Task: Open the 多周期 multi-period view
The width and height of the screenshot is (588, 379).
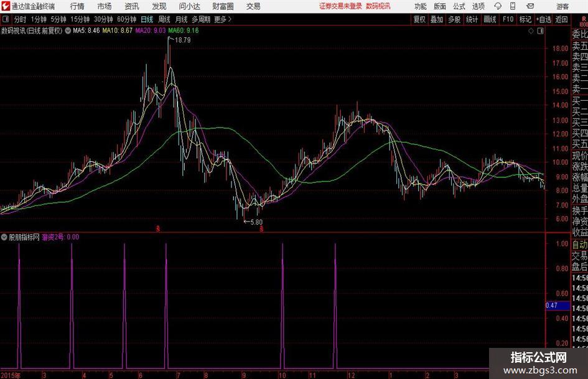Action: point(201,19)
